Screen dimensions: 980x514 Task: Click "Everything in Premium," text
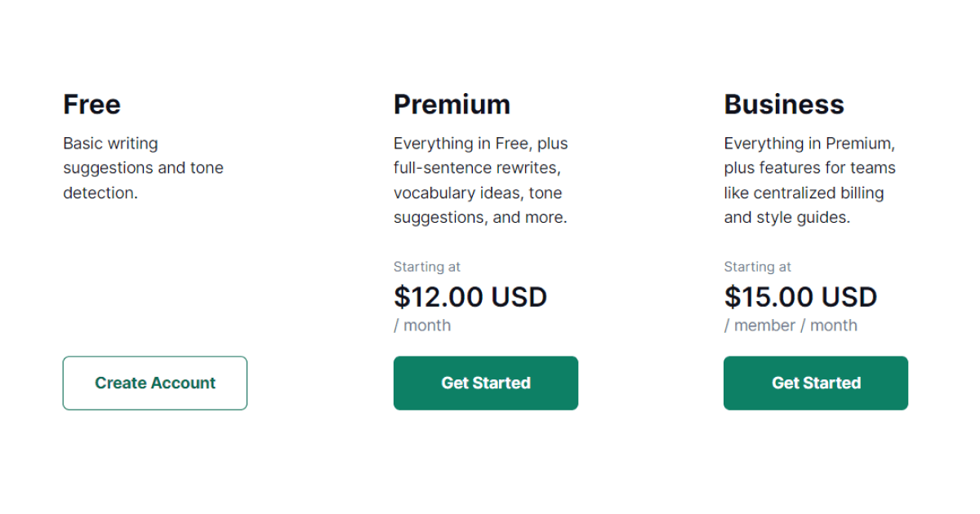tap(809, 144)
